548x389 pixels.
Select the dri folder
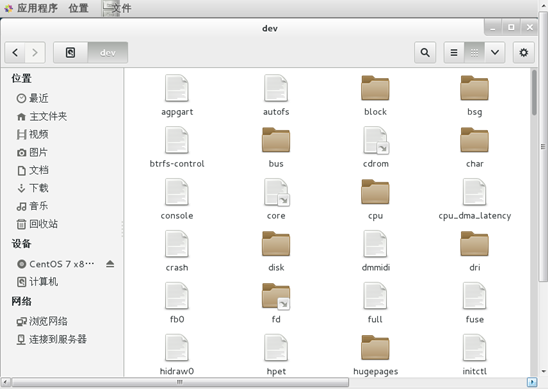pyautogui.click(x=475, y=244)
